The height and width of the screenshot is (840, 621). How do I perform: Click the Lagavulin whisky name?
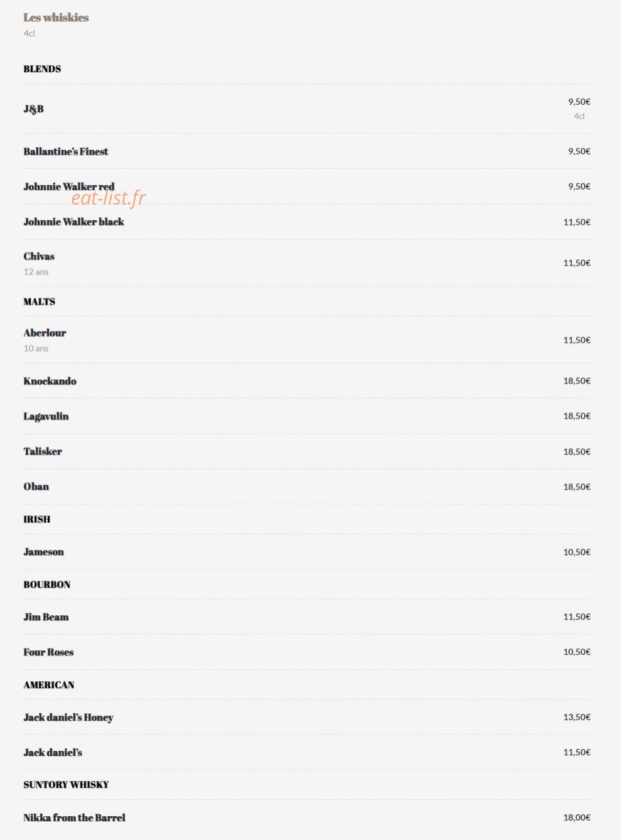coord(46,416)
